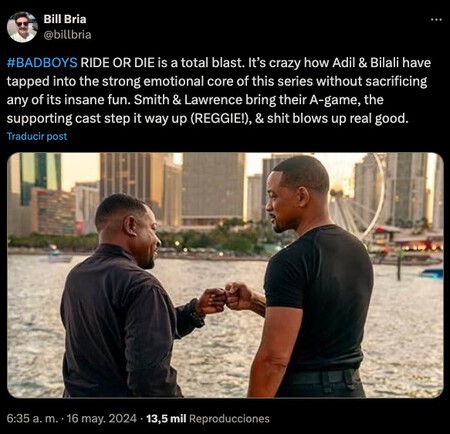This screenshot has width=450, height=434.
Task: Click the blue boat on the water
Action: (x=432, y=273)
